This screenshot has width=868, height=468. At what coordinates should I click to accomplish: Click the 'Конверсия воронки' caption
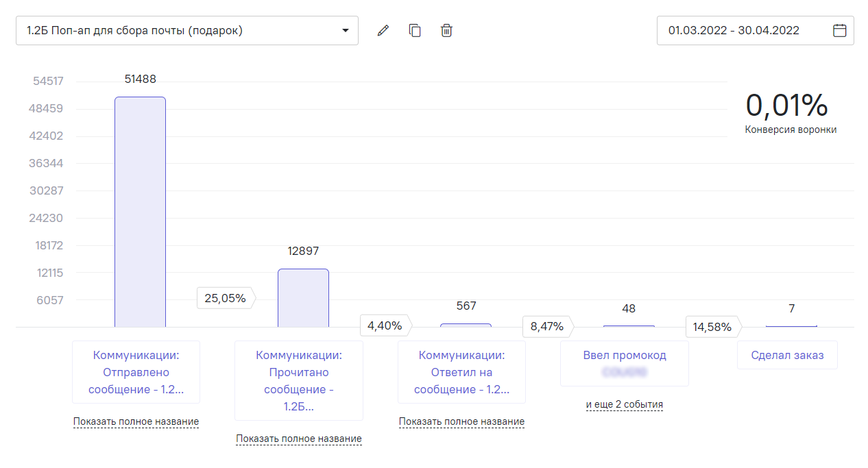(x=791, y=129)
